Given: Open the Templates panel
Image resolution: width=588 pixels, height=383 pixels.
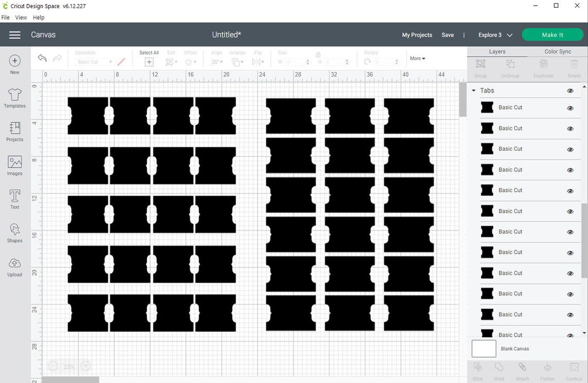Looking at the screenshot, I should coord(14,98).
